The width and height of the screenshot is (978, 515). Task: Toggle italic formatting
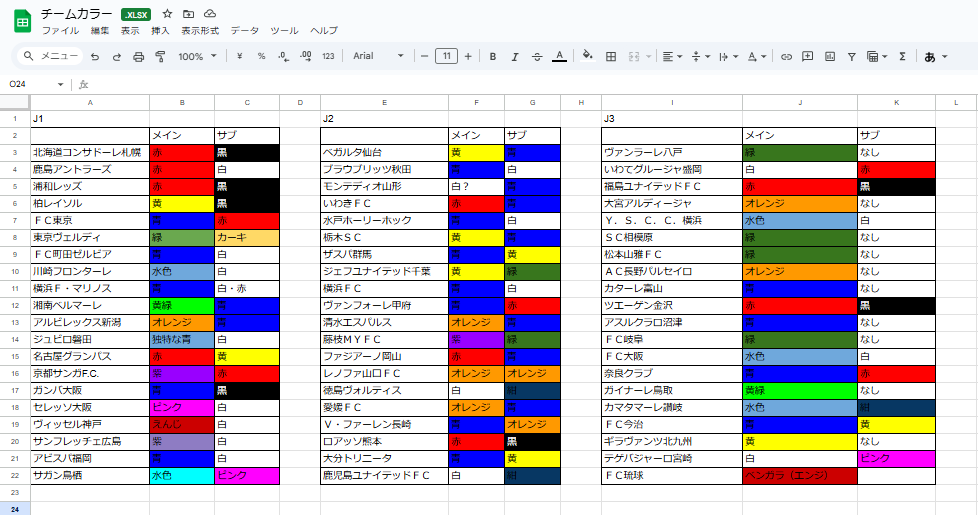tap(515, 56)
